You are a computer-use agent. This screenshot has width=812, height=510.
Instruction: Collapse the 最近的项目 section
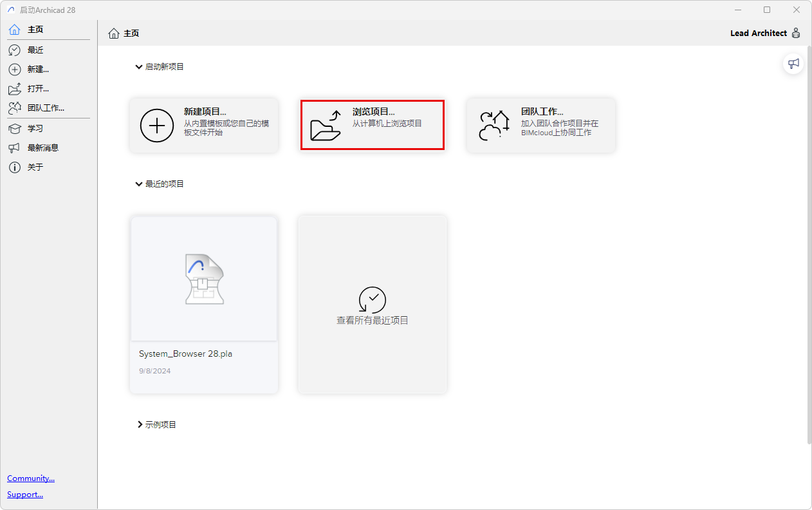tap(139, 184)
